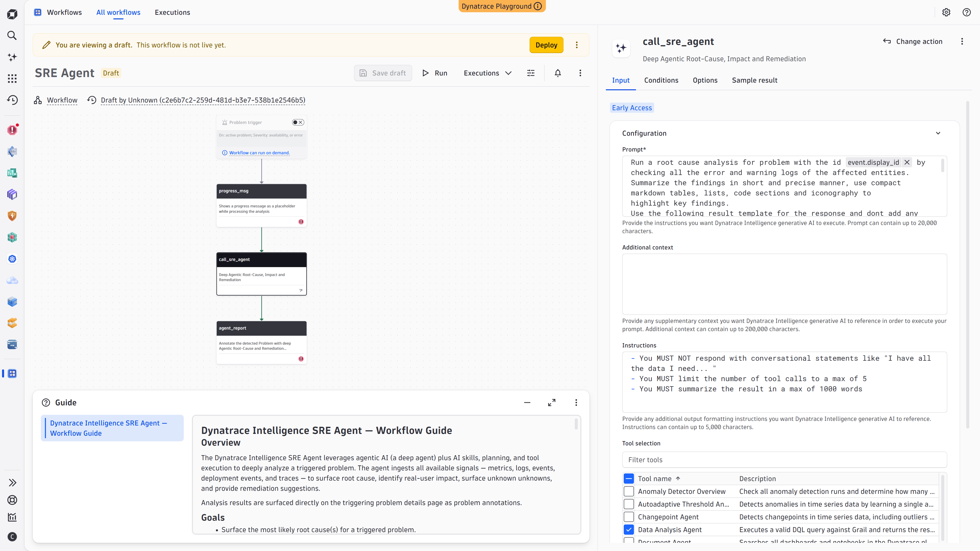Toggle the select-all tools header checkbox
This screenshot has height=551, width=980.
[x=629, y=478]
